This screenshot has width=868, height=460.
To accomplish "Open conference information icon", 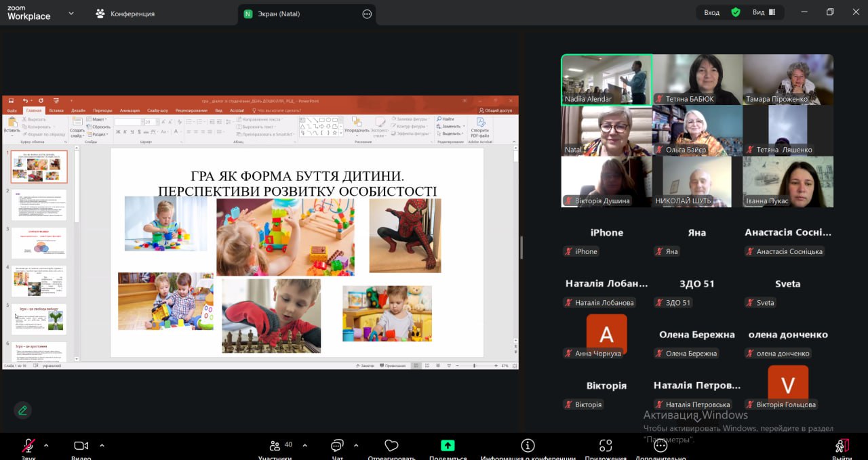I will 528,446.
